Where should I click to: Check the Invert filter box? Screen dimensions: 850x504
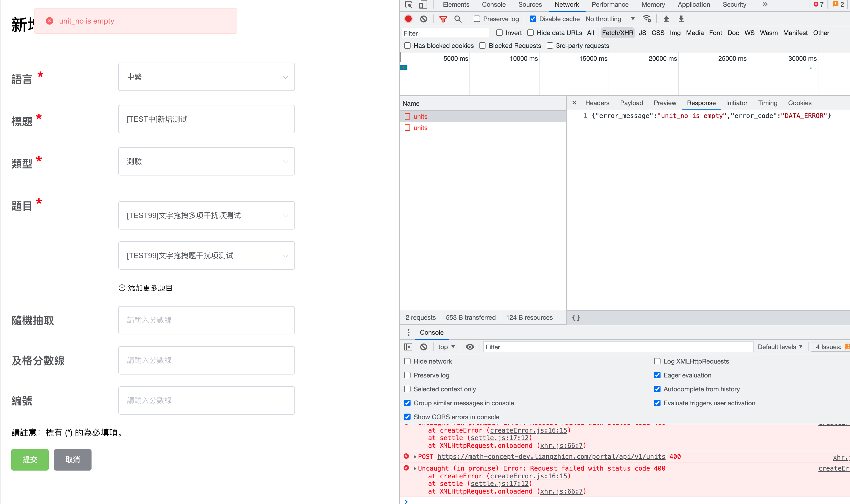click(x=499, y=33)
